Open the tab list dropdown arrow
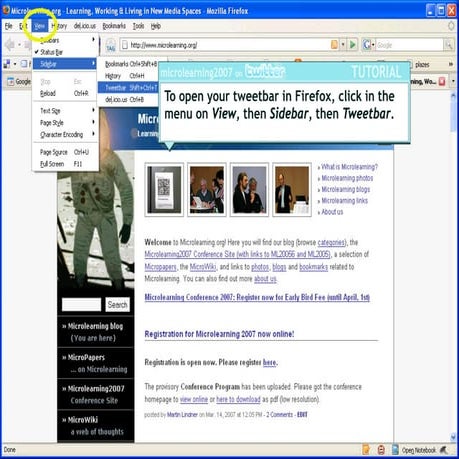Image resolution: width=459 pixels, height=459 pixels. 453,81
